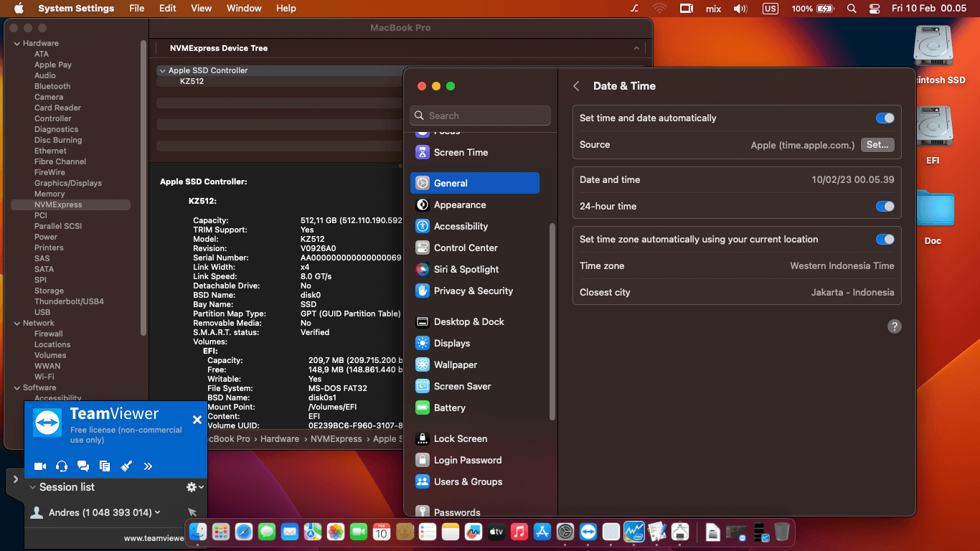This screenshot has height=551, width=980.
Task: Open the Help menu
Action: [x=286, y=9]
